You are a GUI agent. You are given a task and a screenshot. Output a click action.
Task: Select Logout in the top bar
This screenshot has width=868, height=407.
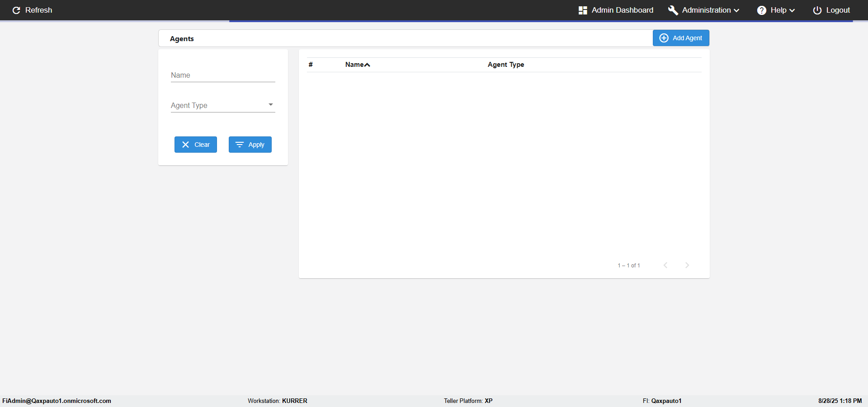[x=831, y=10]
